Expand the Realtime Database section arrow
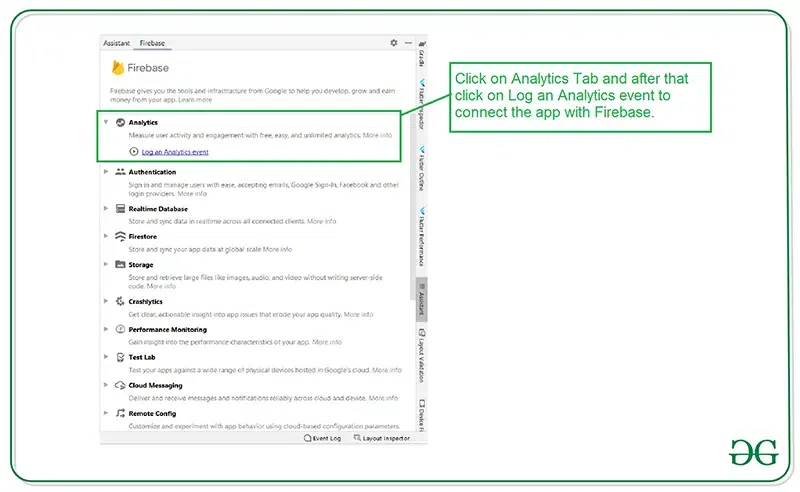 click(x=106, y=208)
